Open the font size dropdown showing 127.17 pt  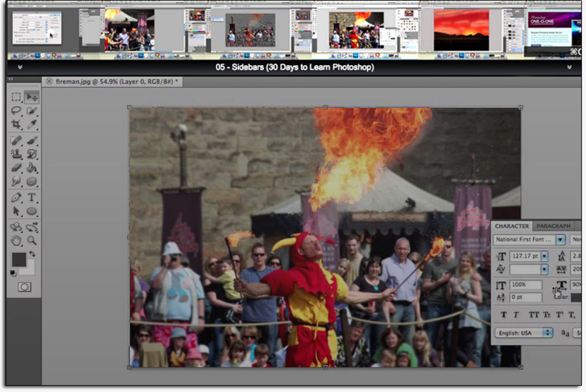click(544, 256)
